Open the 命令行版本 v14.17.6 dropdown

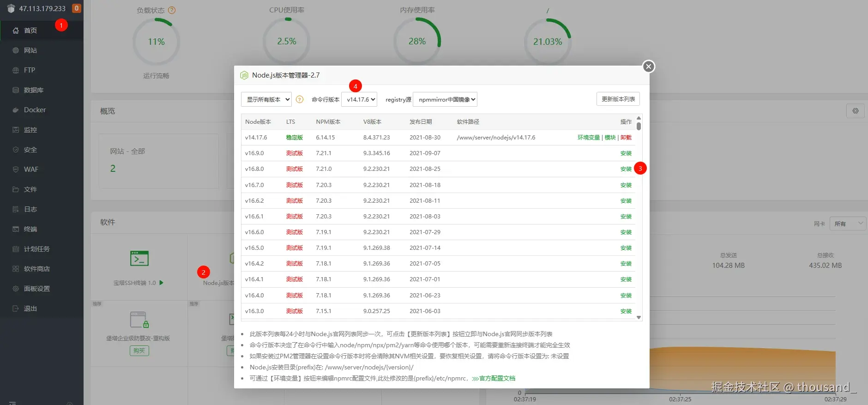click(x=359, y=99)
